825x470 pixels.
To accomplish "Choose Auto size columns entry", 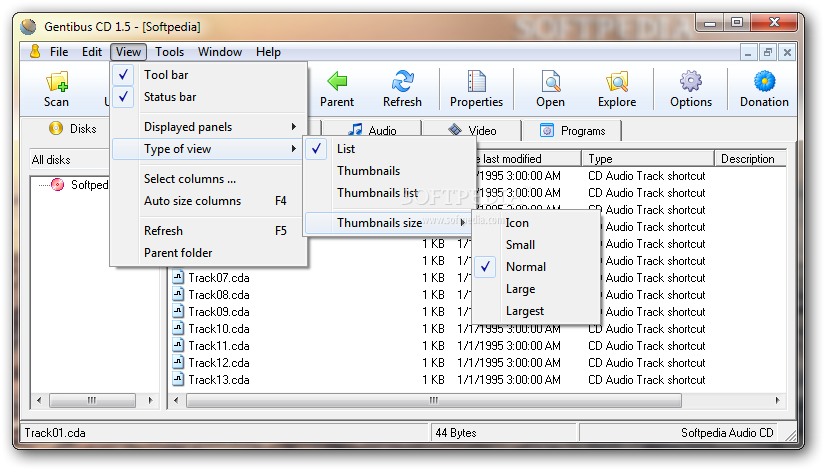I will click(x=209, y=201).
